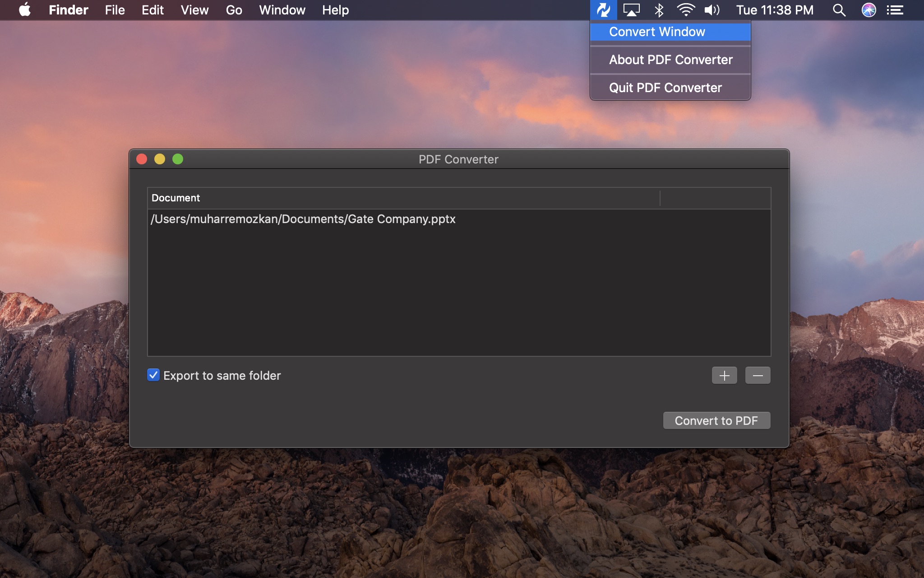Viewport: 924px width, 578px height.
Task: Zoom the PDF Converter window with green button
Action: coord(178,159)
